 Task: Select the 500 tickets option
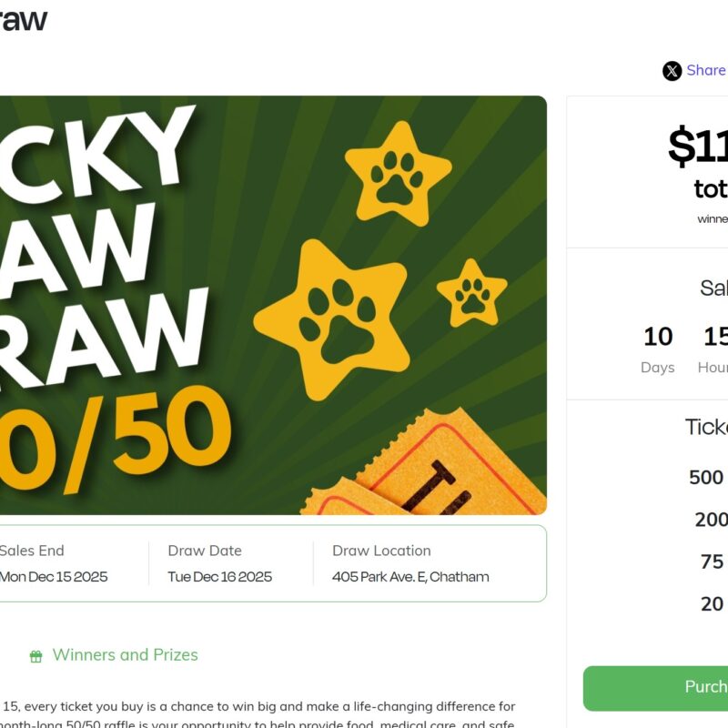pyautogui.click(x=706, y=478)
